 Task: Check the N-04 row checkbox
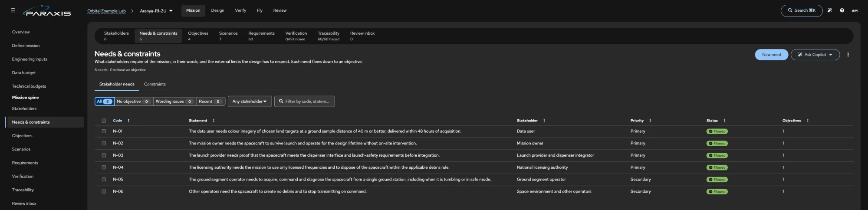(x=104, y=167)
